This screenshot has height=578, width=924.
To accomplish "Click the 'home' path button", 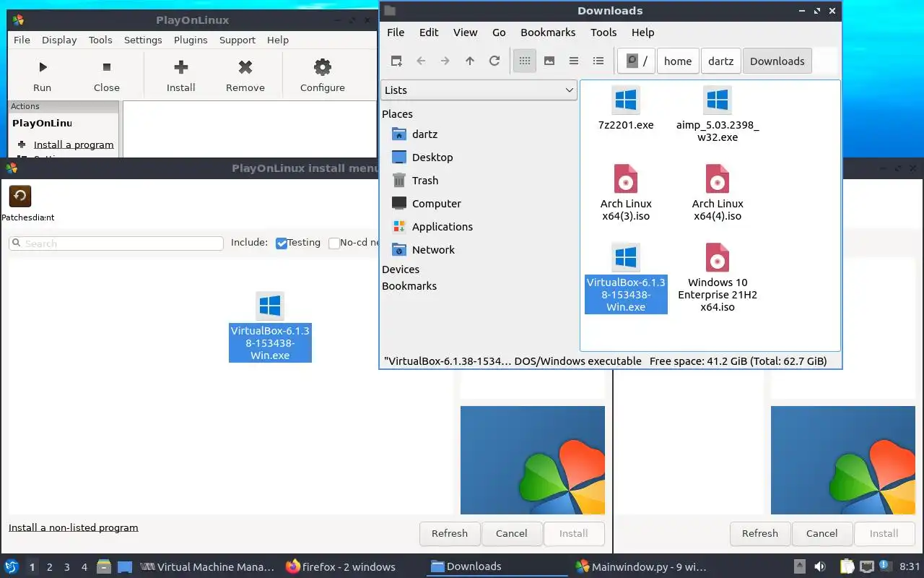I will tap(678, 61).
